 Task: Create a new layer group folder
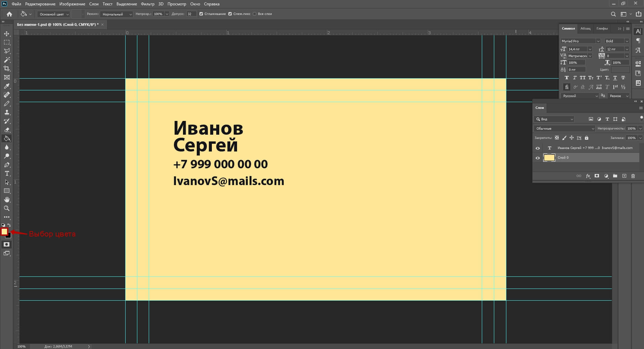pyautogui.click(x=615, y=176)
